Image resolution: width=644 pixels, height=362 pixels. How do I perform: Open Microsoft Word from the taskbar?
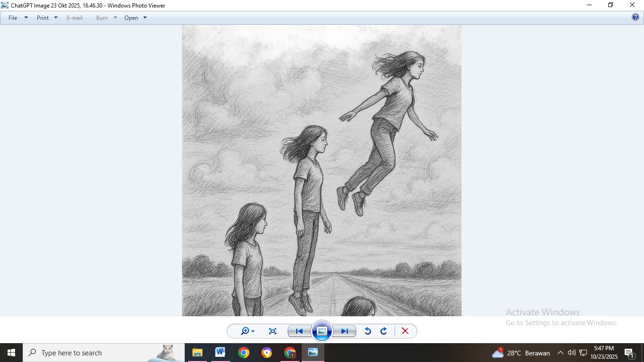(x=220, y=353)
